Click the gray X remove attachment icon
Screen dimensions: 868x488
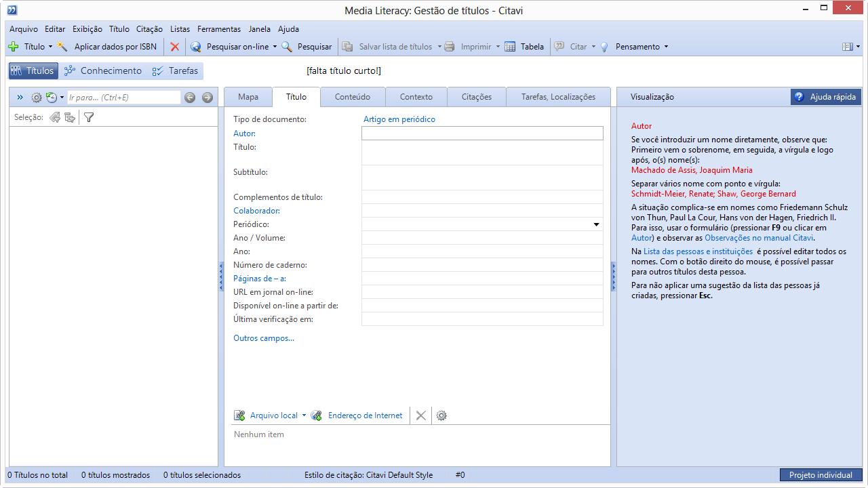tap(421, 415)
